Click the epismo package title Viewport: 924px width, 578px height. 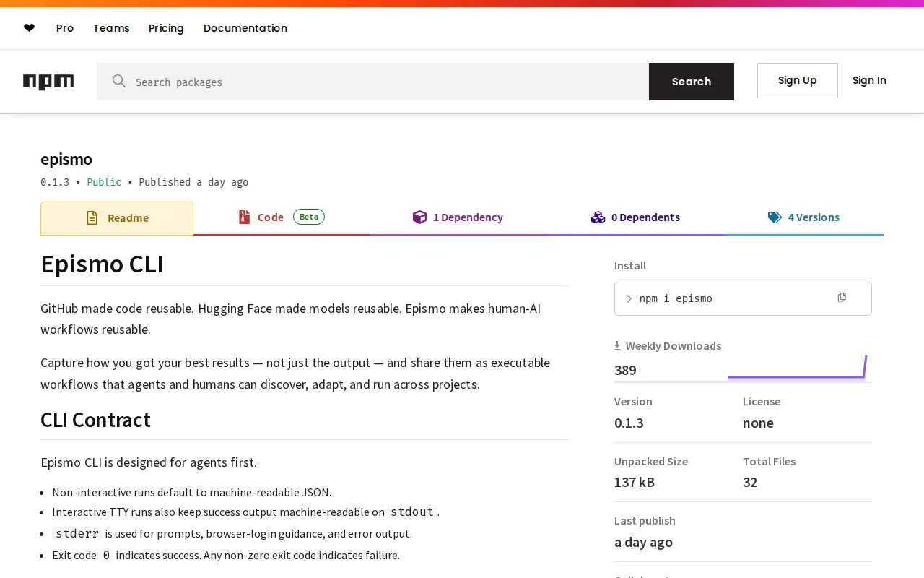pyautogui.click(x=66, y=159)
